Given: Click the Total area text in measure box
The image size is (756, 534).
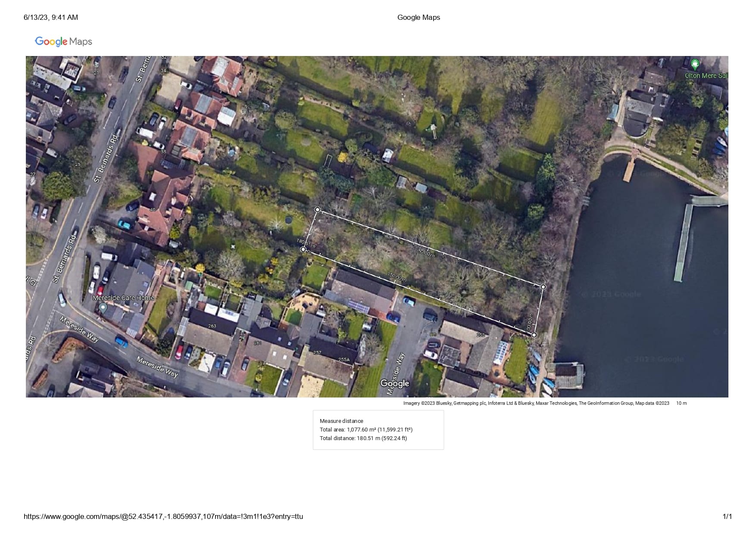Looking at the screenshot, I should coord(366,429).
